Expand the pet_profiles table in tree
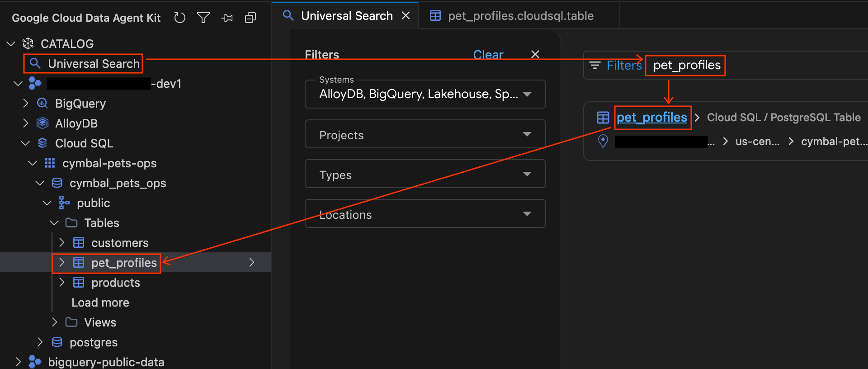Image resolution: width=868 pixels, height=369 pixels. coord(62,262)
